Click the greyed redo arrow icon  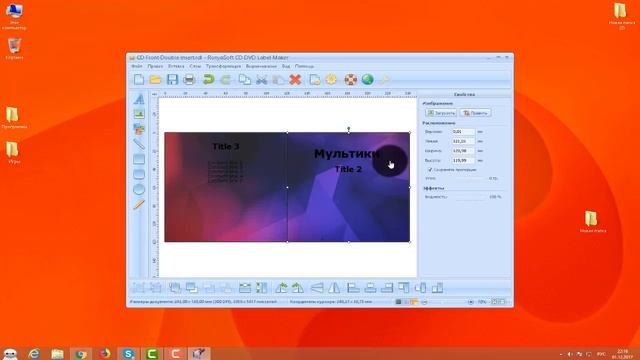(225, 80)
